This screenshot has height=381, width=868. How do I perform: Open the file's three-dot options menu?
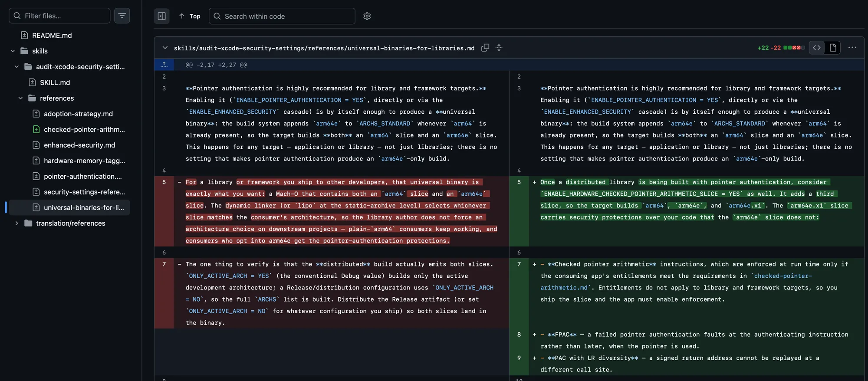pyautogui.click(x=852, y=48)
